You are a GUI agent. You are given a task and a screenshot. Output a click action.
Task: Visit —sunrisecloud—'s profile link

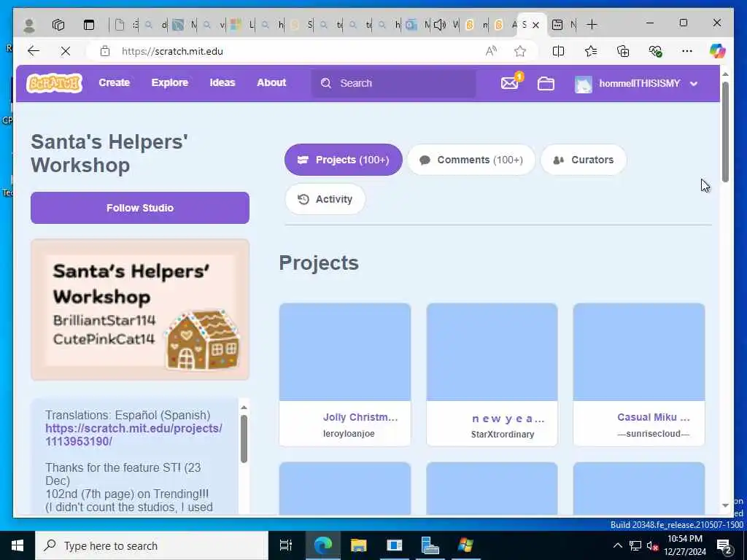[653, 434]
